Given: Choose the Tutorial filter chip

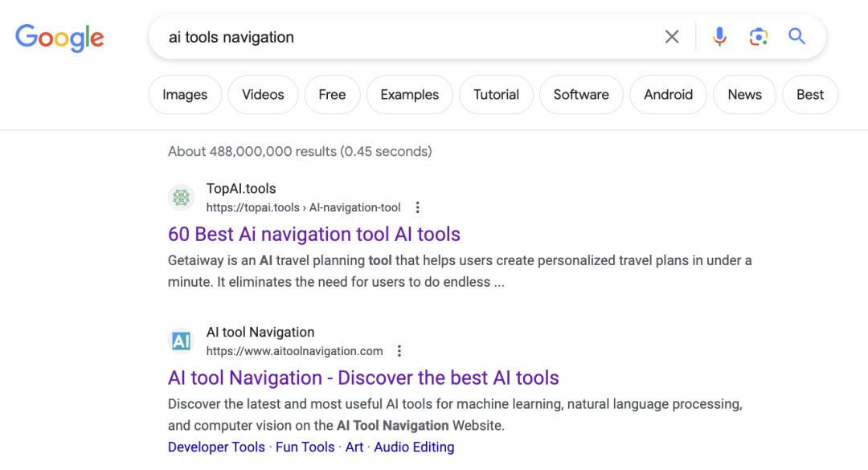Looking at the screenshot, I should [496, 95].
